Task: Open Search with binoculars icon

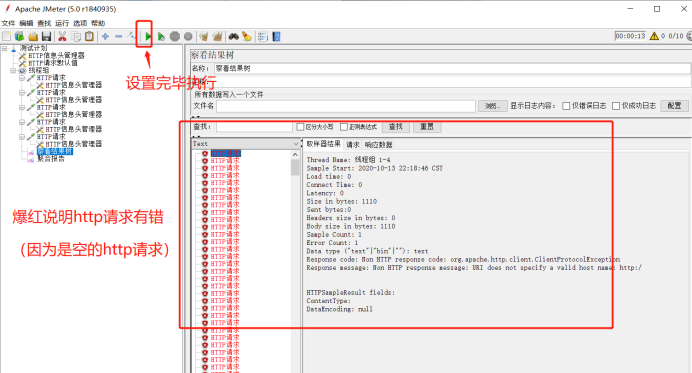Action: tap(233, 36)
